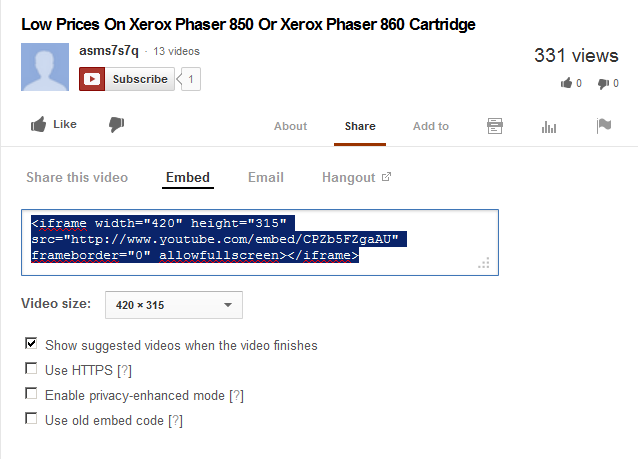Open the Add to tab
638x459 pixels.
point(430,126)
